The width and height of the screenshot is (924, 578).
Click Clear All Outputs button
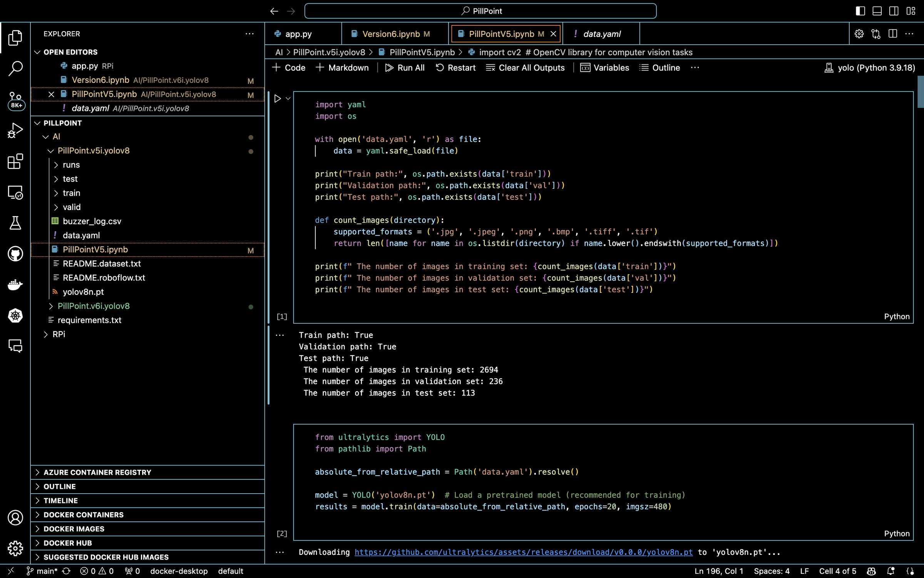click(x=525, y=68)
